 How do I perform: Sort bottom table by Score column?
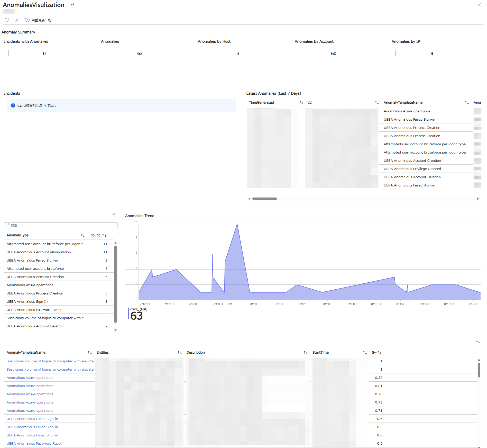[379, 353]
